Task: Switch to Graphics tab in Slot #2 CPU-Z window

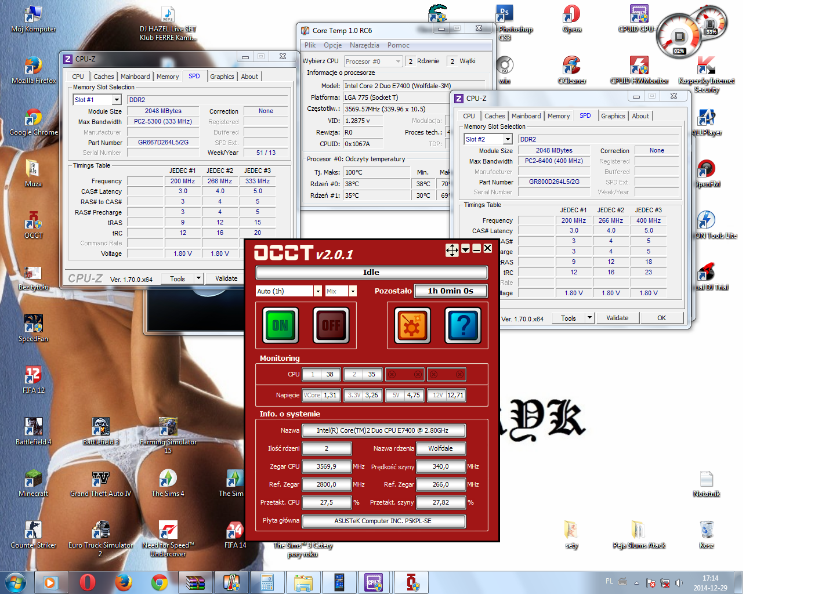Action: pos(613,116)
